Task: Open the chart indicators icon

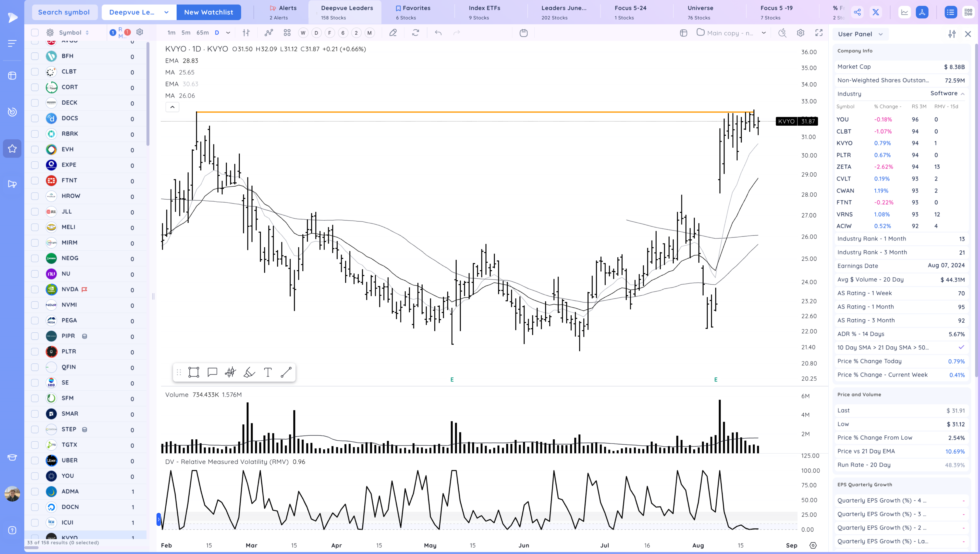Action: tap(269, 33)
